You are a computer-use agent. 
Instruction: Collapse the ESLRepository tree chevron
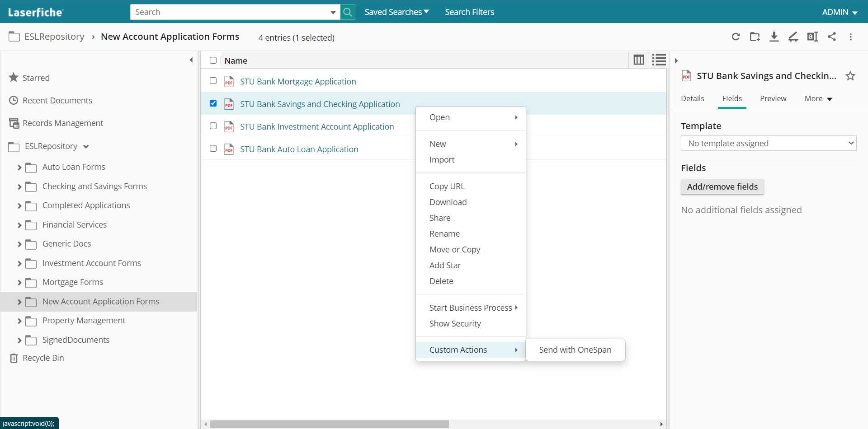86,146
